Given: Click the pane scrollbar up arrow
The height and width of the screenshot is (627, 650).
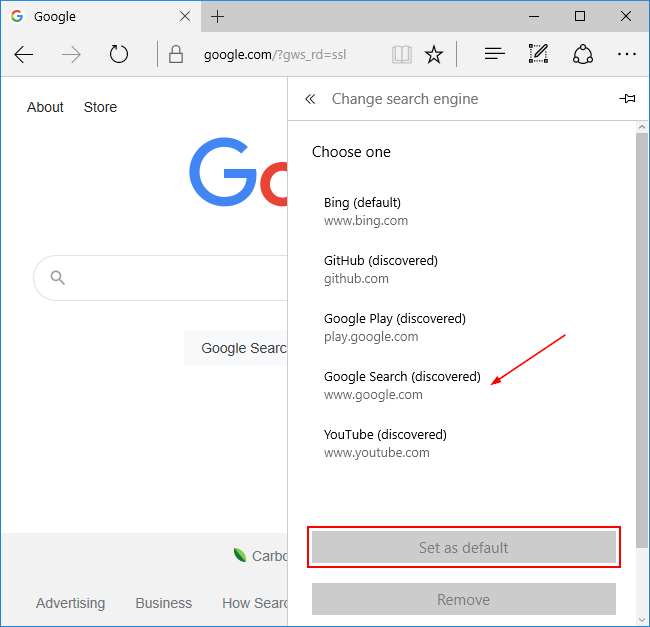Looking at the screenshot, I should tap(642, 127).
